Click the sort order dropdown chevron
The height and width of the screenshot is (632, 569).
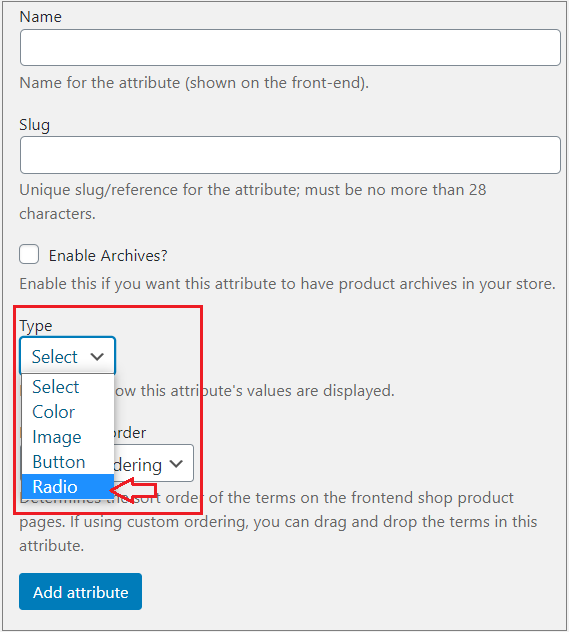coord(176,464)
